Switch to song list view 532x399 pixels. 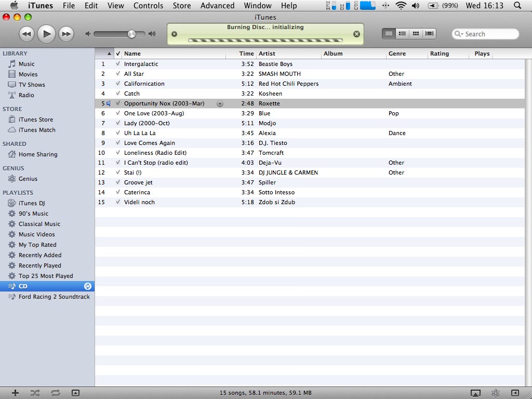coord(389,34)
